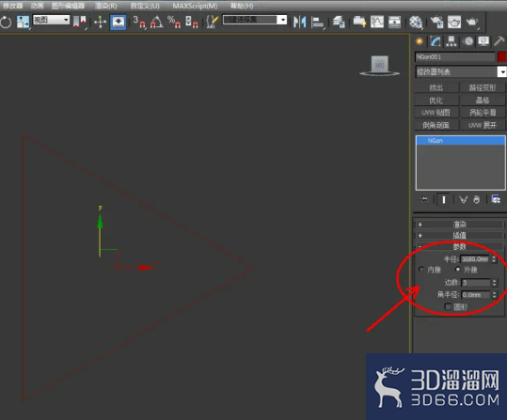This screenshot has width=507, height=420.
Task: Open the 渲染(R) menu
Action: coord(106,6)
